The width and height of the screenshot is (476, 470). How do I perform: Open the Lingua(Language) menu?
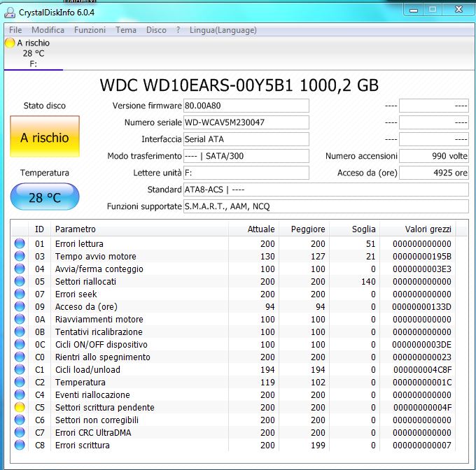click(223, 30)
